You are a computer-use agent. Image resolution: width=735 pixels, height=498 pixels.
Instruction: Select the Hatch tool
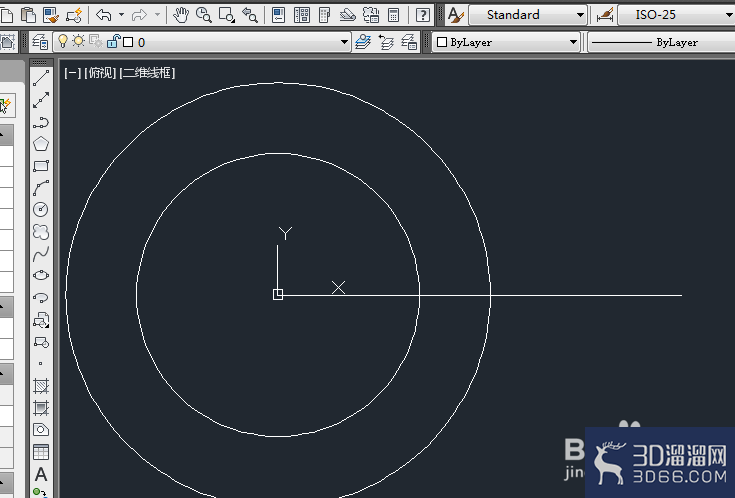tap(41, 386)
